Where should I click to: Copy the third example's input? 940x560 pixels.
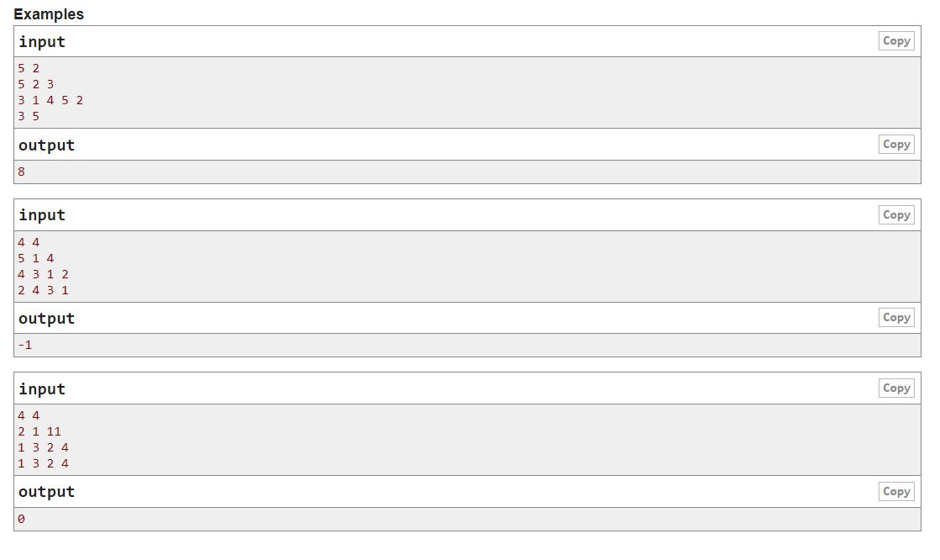pyautogui.click(x=896, y=388)
